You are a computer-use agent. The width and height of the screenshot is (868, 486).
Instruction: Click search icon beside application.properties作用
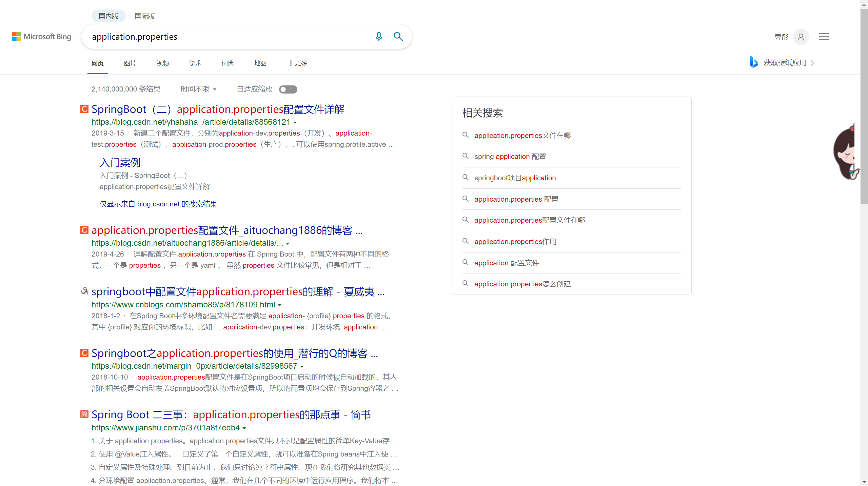tap(466, 241)
